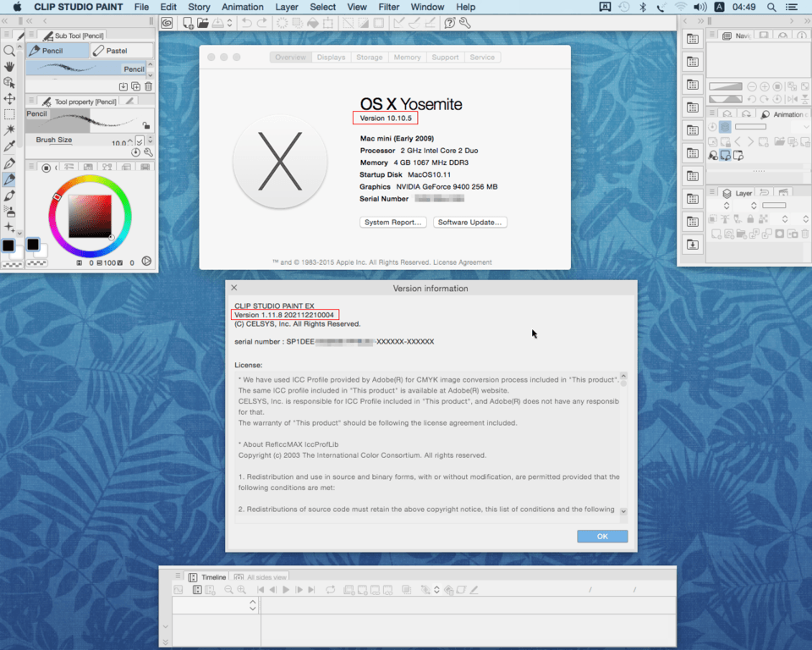Open the Navigator panel tab icon
This screenshot has height=650, width=812.
727,36
